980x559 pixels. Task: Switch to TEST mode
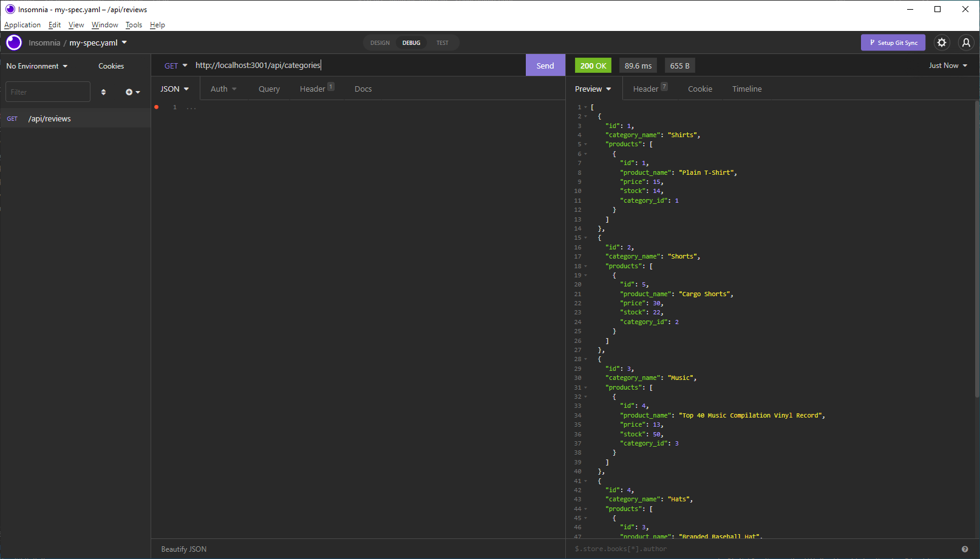pos(442,42)
